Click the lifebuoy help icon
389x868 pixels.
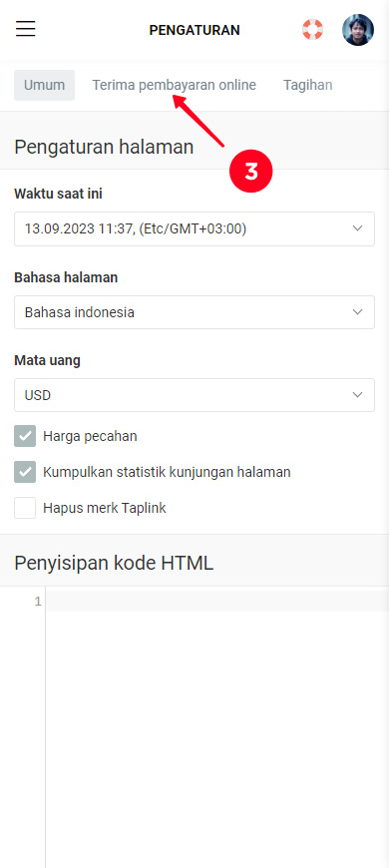coord(312,29)
